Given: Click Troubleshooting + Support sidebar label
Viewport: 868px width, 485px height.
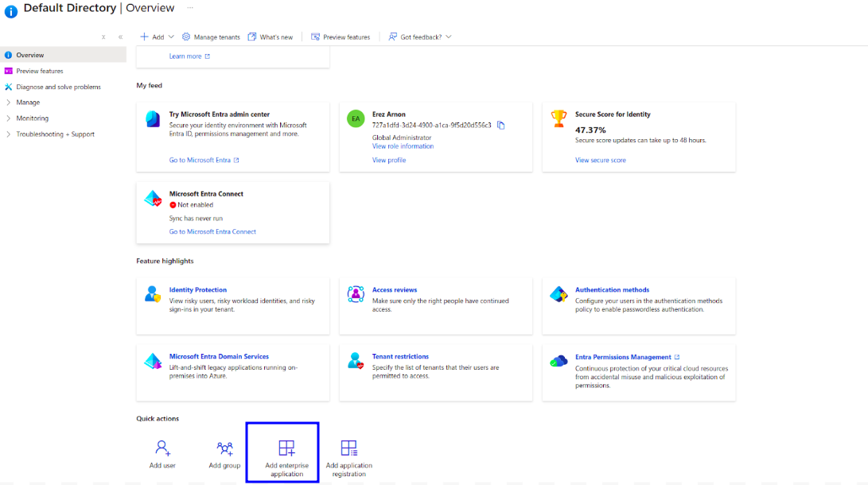Looking at the screenshot, I should pyautogui.click(x=56, y=134).
